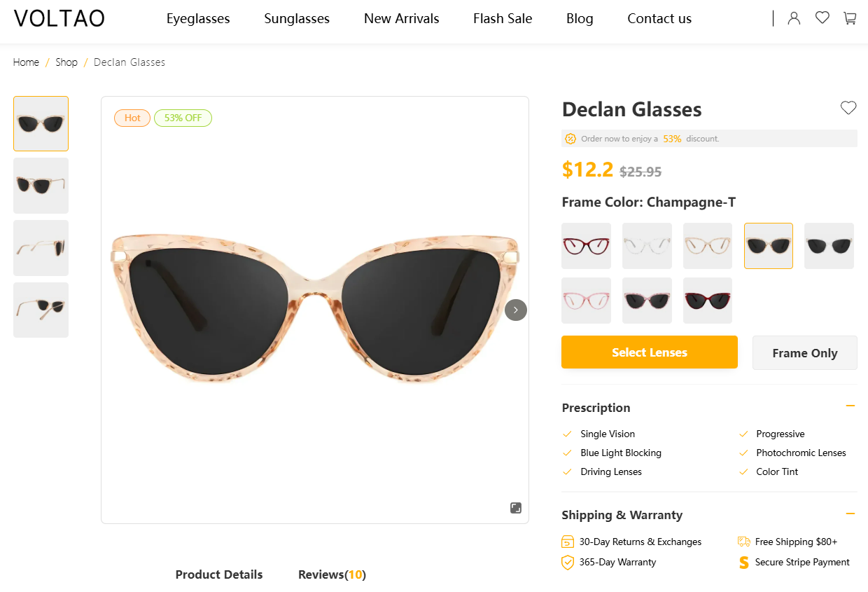
Task: Expand product image to fullscreen
Action: tap(516, 508)
